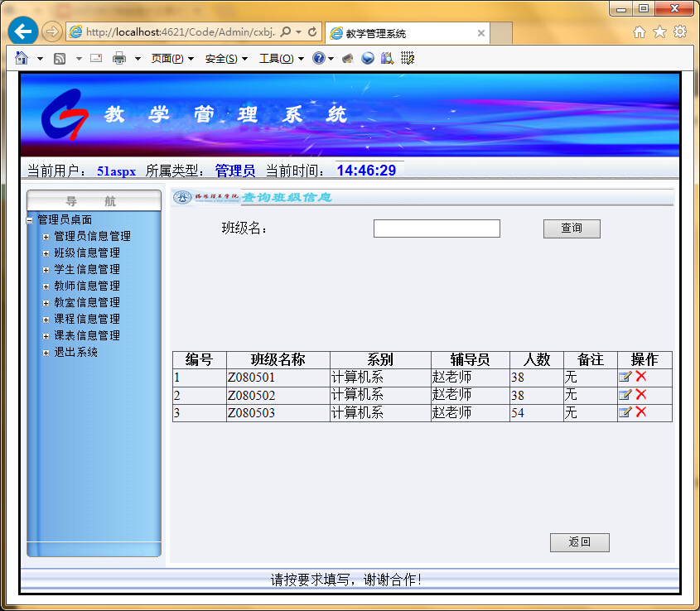Image resolution: width=700 pixels, height=611 pixels.
Task: Expand 班级信息管理 node
Action: coord(46,253)
